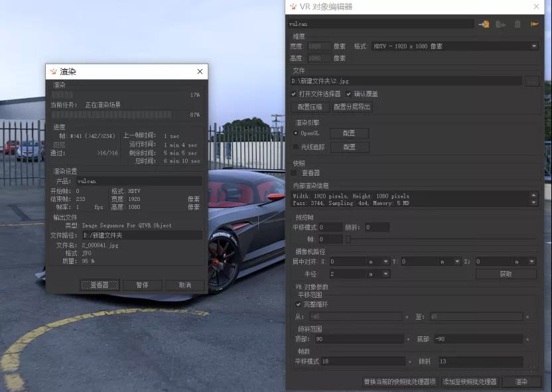Click the orange reset arrow icon
This screenshot has height=392, width=552.
[x=534, y=24]
